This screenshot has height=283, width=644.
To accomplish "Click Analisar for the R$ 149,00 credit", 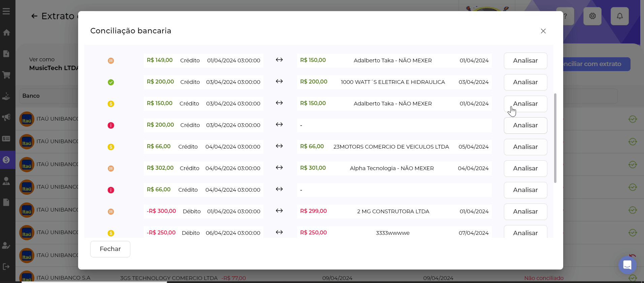I will [x=525, y=61].
